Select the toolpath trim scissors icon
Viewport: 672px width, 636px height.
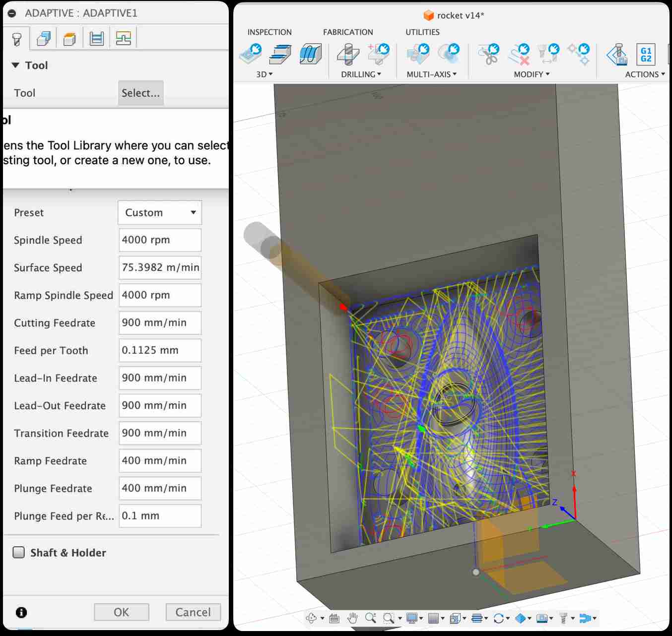pos(489,54)
